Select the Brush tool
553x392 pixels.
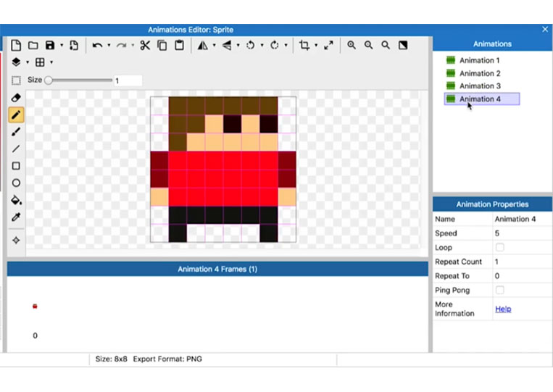pyautogui.click(x=16, y=132)
